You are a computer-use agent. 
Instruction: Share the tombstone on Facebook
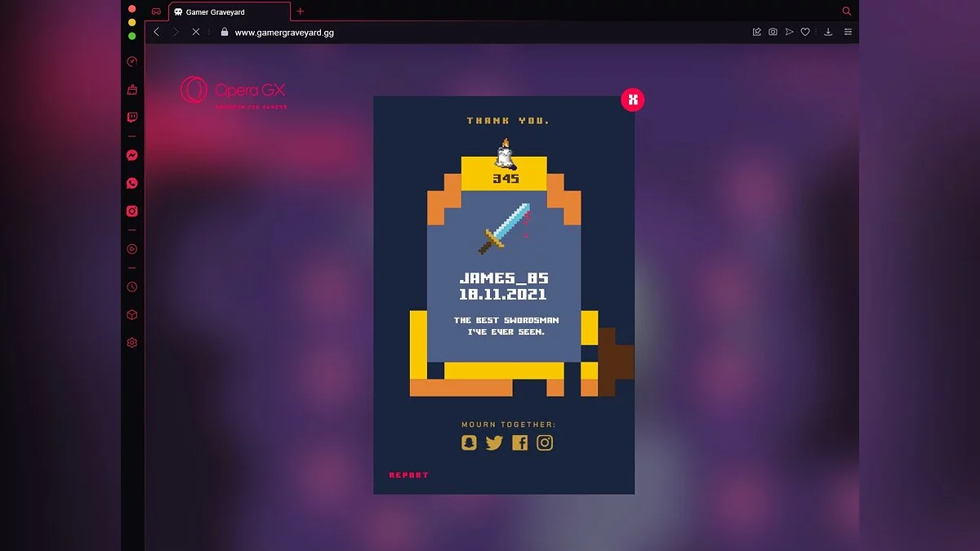click(520, 442)
